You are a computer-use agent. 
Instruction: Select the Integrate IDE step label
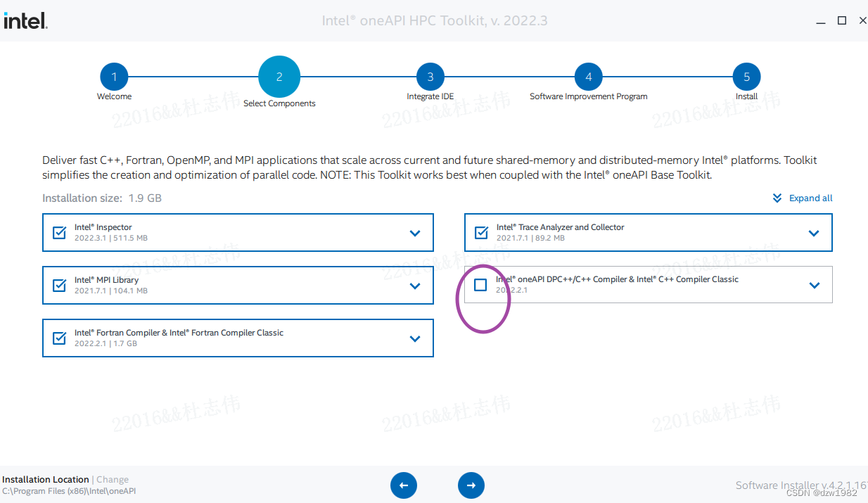[430, 96]
